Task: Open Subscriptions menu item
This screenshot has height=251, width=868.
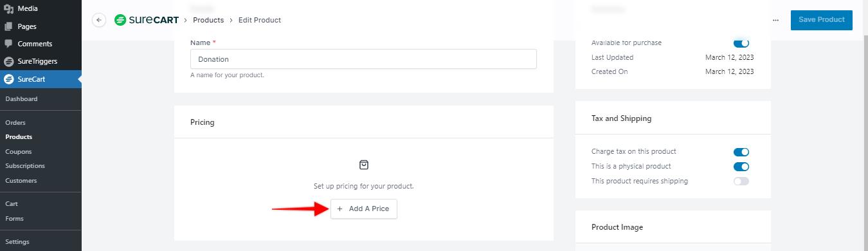Action: [25, 166]
